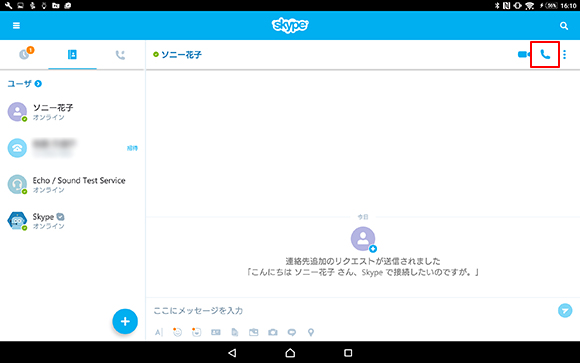Viewport: 580px width, 363px height.
Task: Share location with the pin icon
Action: click(311, 332)
